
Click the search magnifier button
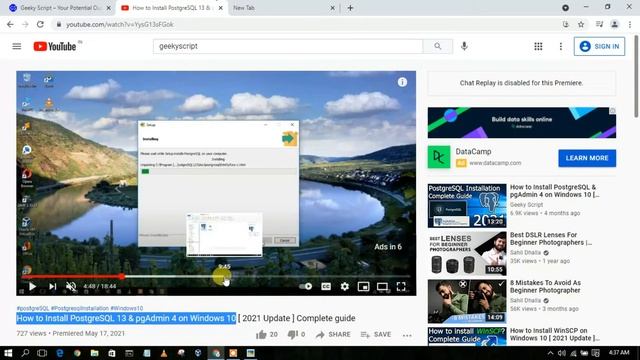(438, 46)
